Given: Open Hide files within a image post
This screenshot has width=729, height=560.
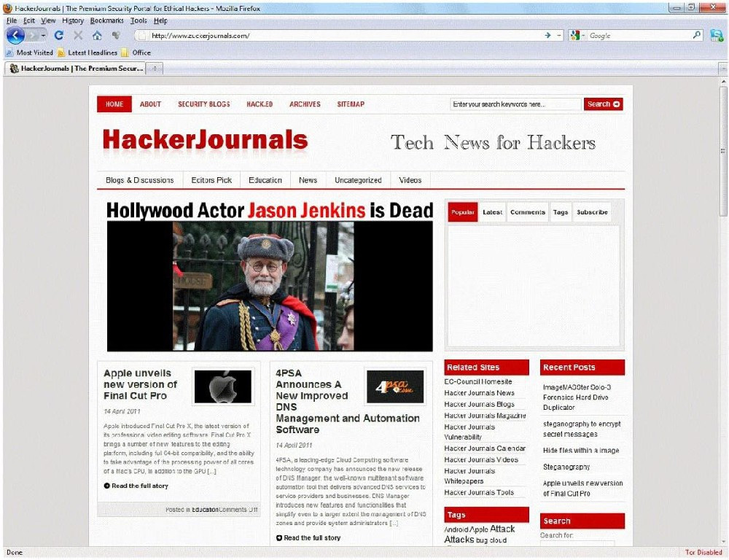Looking at the screenshot, I should click(581, 450).
